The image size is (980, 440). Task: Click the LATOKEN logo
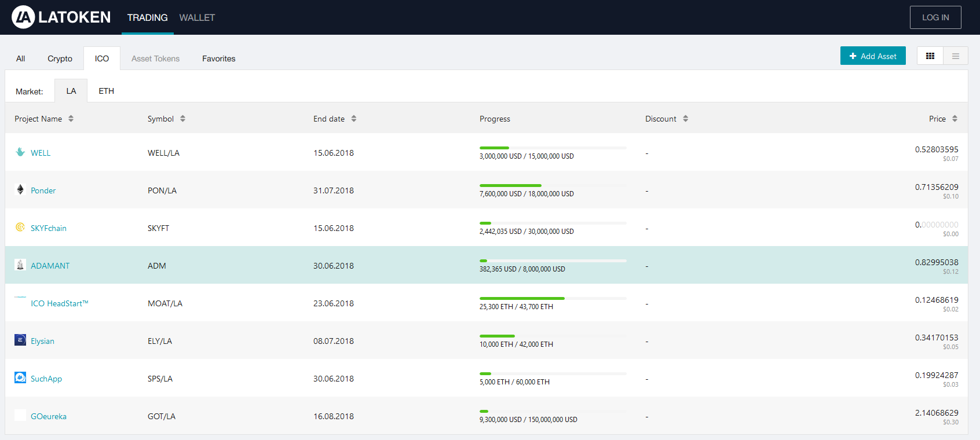tap(61, 17)
